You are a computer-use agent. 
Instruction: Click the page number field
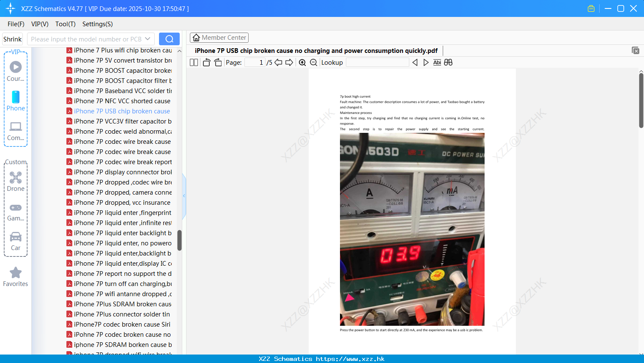(x=255, y=63)
